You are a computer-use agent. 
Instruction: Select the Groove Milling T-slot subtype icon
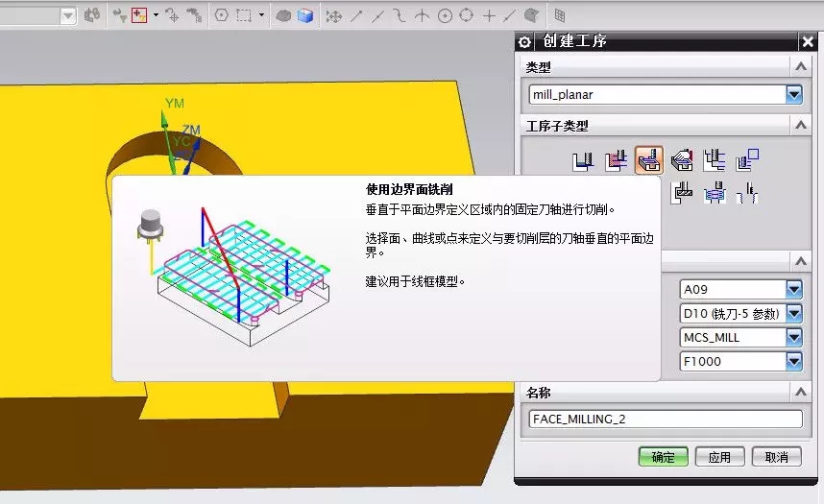click(682, 193)
